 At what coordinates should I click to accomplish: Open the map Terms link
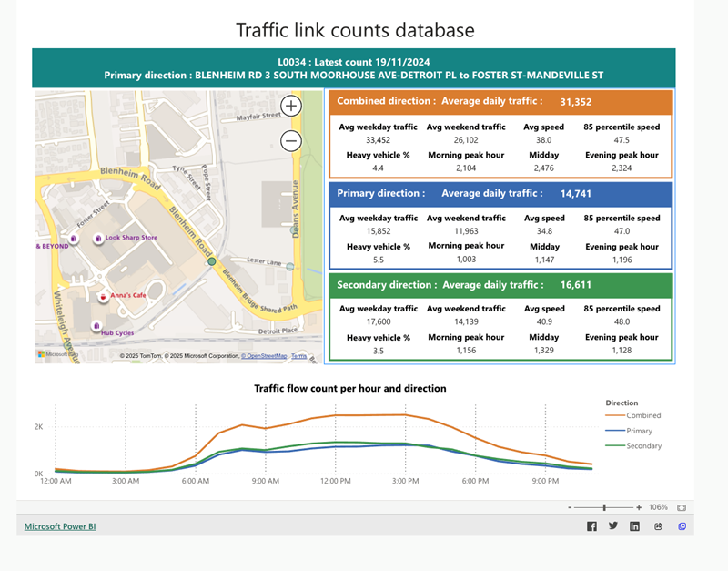pos(298,356)
